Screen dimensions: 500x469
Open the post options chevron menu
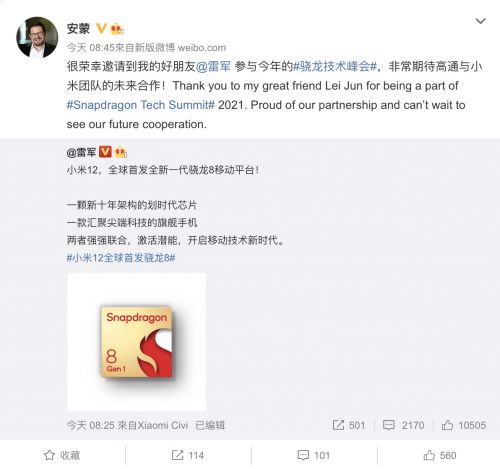click(480, 21)
